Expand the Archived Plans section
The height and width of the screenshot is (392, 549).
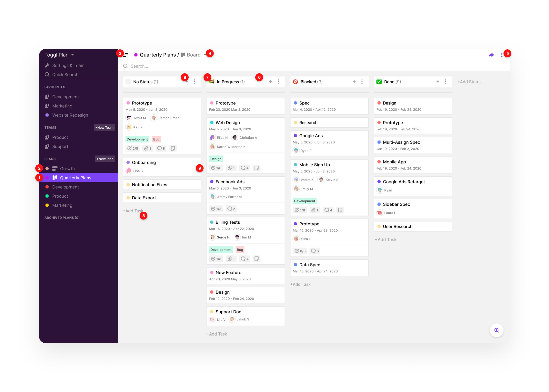pyautogui.click(x=62, y=218)
